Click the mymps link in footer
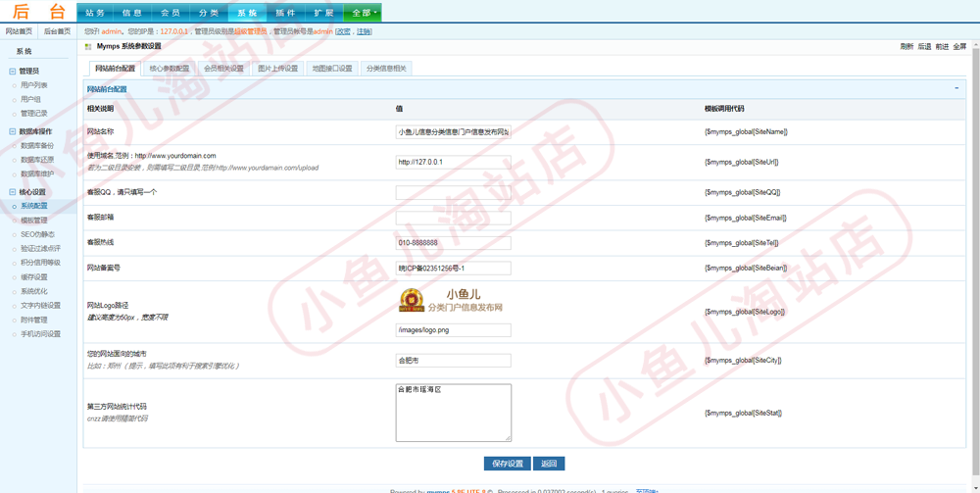980x493 pixels. point(436,491)
